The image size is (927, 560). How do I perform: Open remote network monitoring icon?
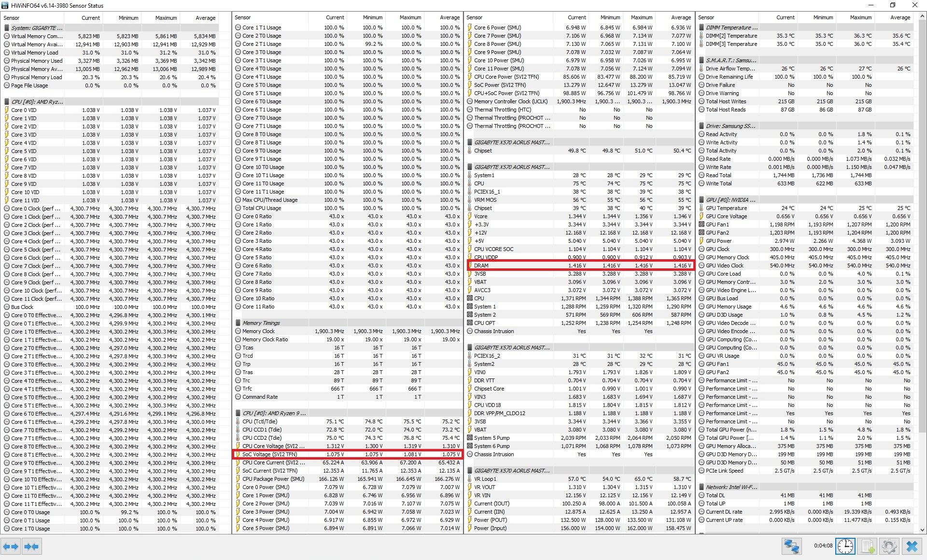(791, 546)
